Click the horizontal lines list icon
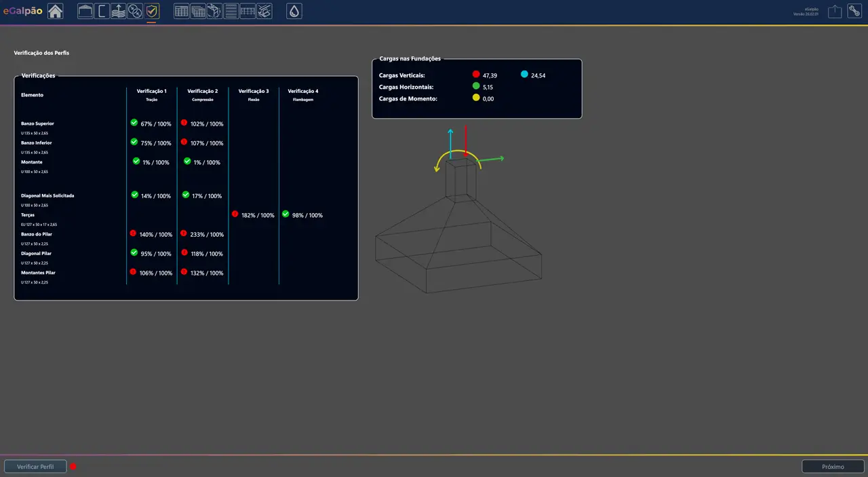 pos(231,11)
